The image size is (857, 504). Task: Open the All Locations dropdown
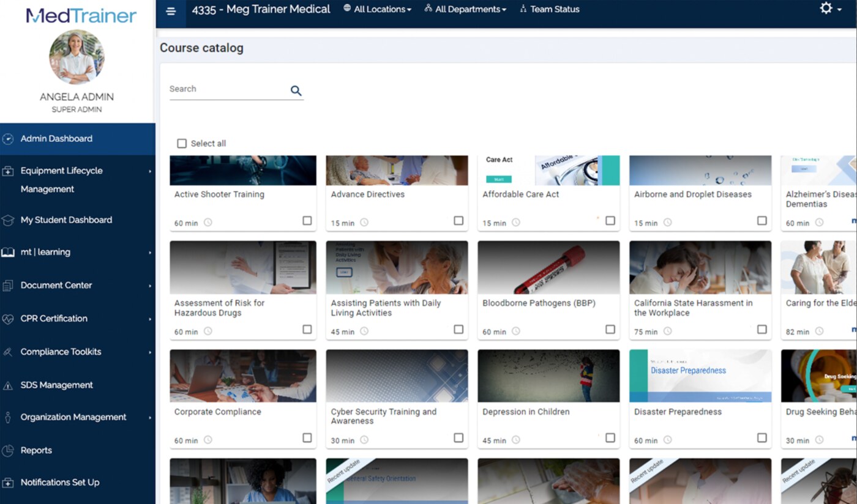[377, 9]
